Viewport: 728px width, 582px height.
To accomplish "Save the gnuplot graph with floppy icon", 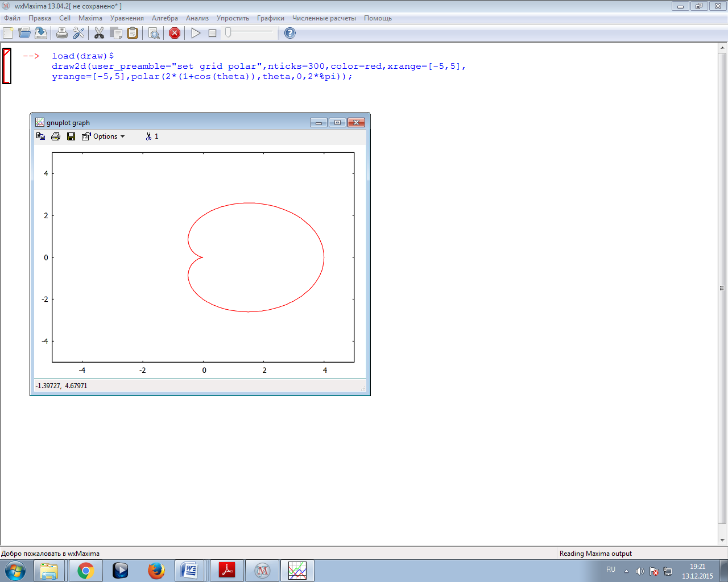I will pyautogui.click(x=71, y=136).
